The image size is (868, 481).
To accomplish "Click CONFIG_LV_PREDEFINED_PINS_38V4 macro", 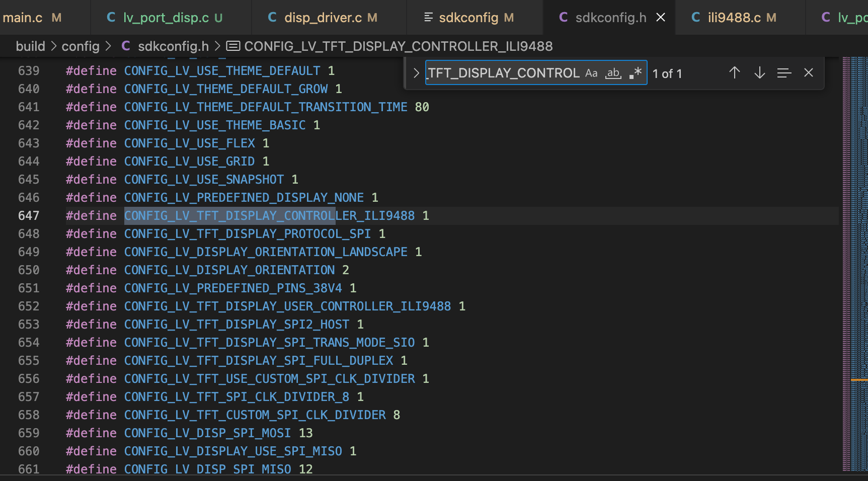I will click(233, 288).
